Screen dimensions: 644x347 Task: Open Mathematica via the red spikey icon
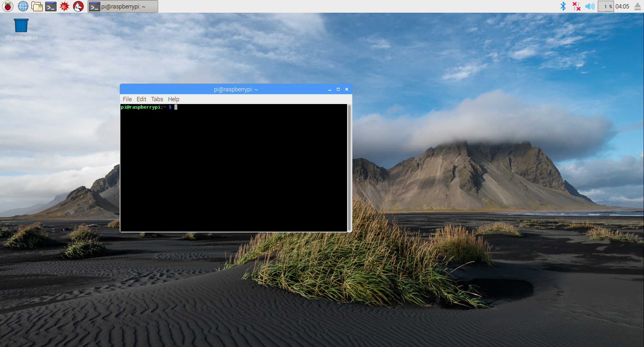pos(65,6)
